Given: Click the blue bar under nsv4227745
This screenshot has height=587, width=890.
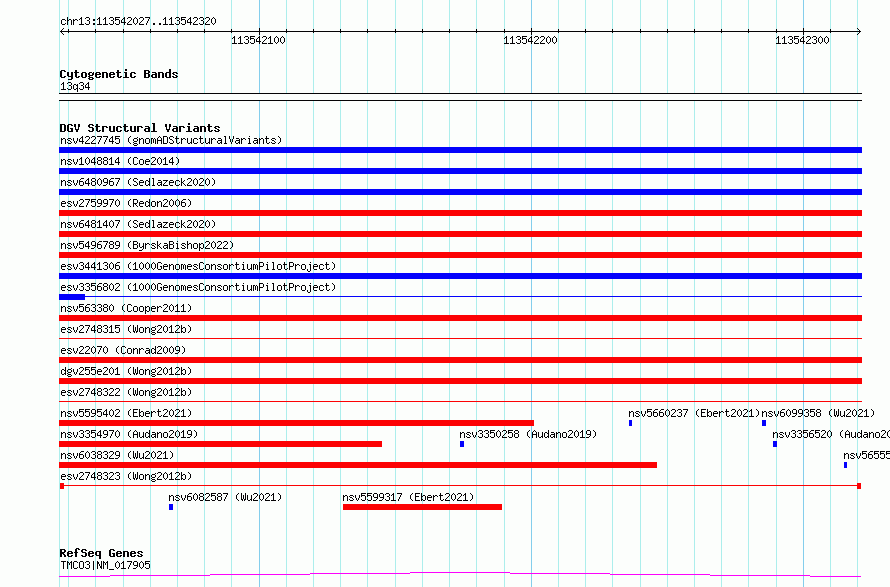Looking at the screenshot, I should [460, 150].
